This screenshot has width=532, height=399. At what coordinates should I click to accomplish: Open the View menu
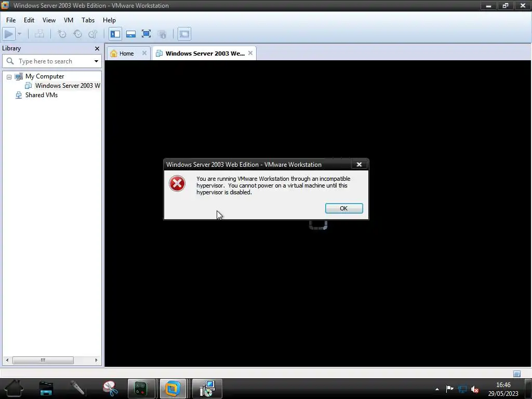pyautogui.click(x=49, y=20)
